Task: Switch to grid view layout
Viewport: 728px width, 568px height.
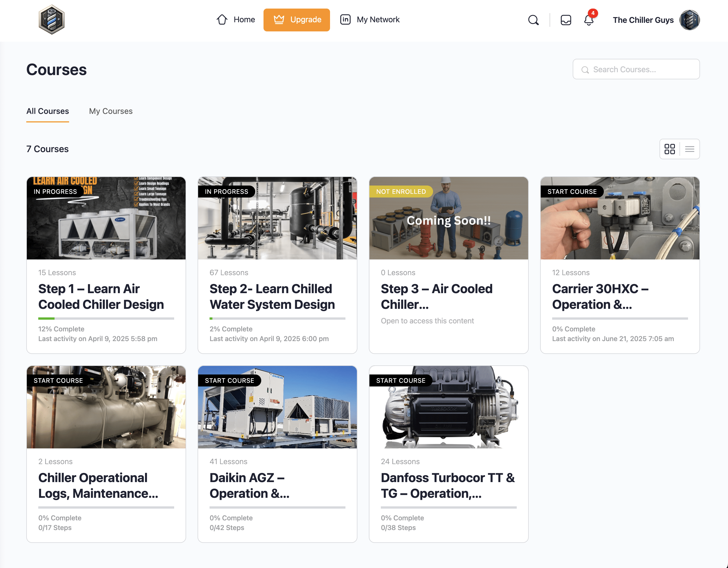Action: click(x=669, y=149)
